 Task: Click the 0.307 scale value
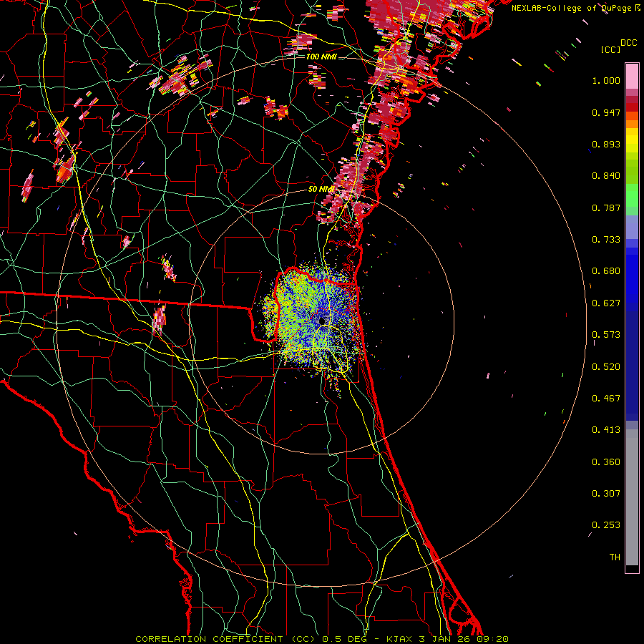[x=606, y=494]
